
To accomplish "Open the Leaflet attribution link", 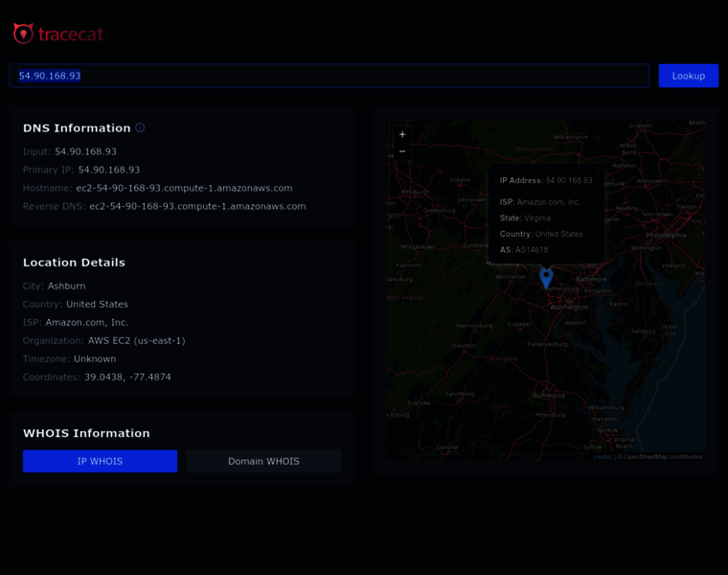I will [x=603, y=457].
